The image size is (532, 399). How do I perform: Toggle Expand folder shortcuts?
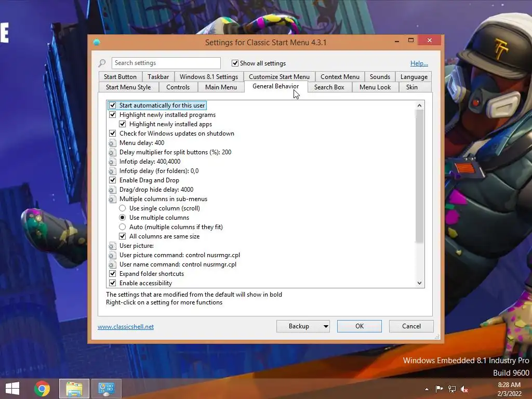[x=113, y=273]
